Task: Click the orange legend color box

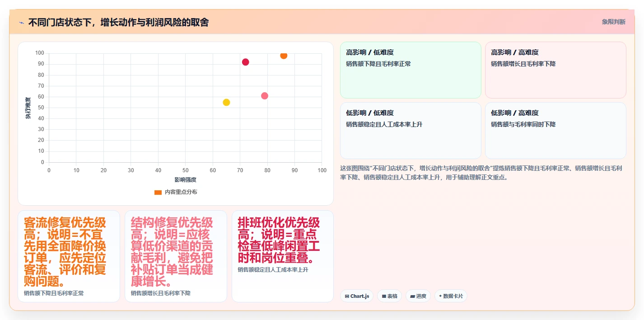Action: point(158,192)
